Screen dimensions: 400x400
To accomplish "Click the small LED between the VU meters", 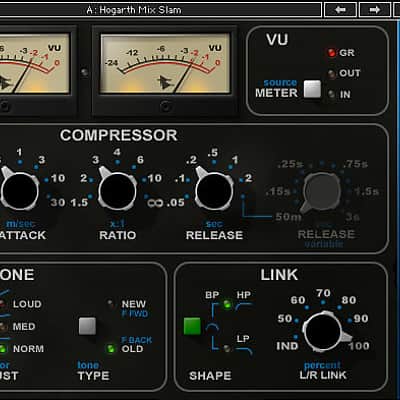I will (x=85, y=72).
